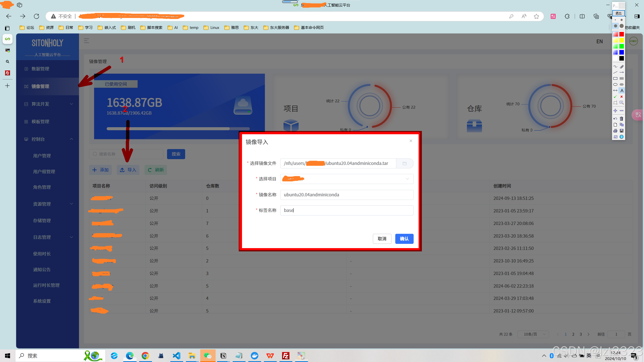Image resolution: width=644 pixels, height=362 pixels.
Task: Click the magnifier zoom tool in palette
Action: [x=622, y=103]
